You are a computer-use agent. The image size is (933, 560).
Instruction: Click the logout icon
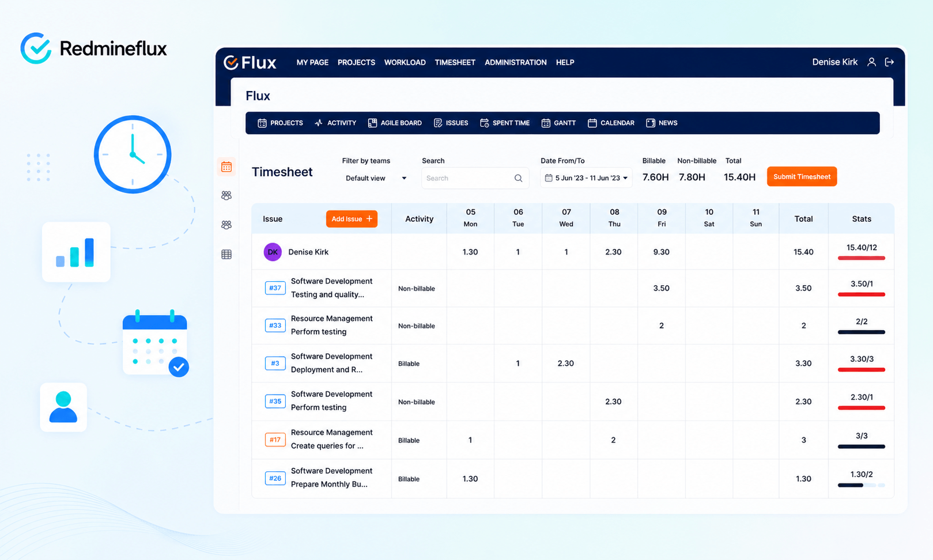(889, 62)
